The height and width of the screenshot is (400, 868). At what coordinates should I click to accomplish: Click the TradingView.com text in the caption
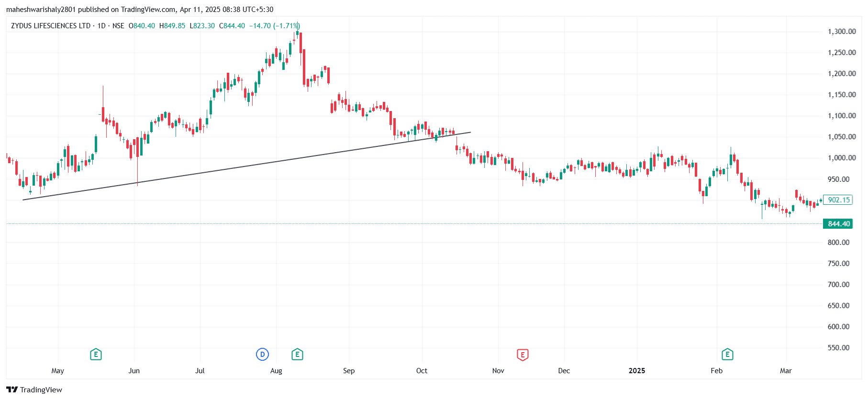(x=148, y=10)
